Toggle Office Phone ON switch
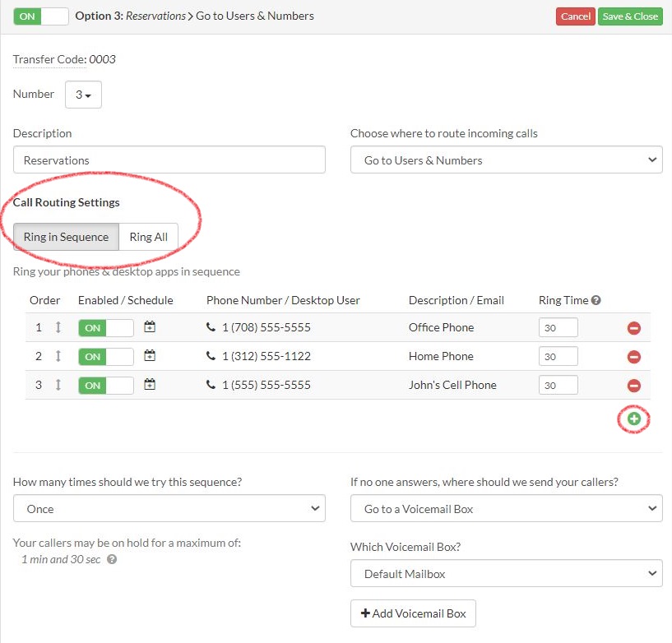Image resolution: width=672 pixels, height=643 pixels. [106, 328]
